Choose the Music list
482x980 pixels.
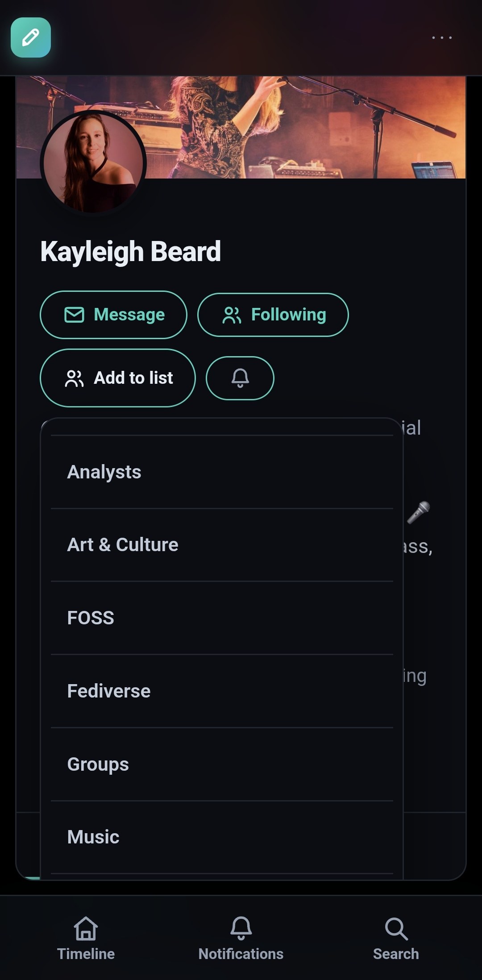pos(222,837)
